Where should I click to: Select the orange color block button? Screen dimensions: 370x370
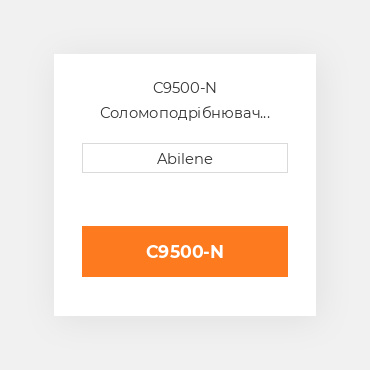(185, 251)
